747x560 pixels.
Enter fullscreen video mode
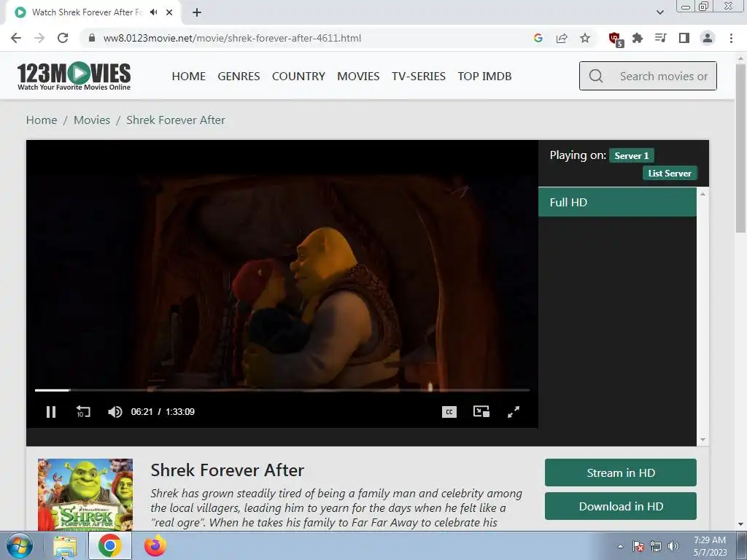(x=514, y=412)
